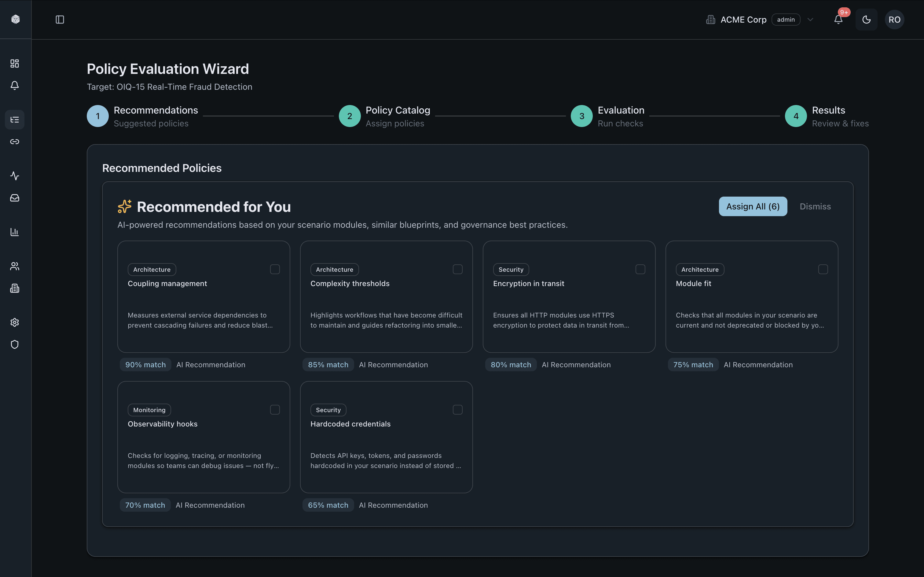Click the shield icon at sidebar bottom

(14, 344)
